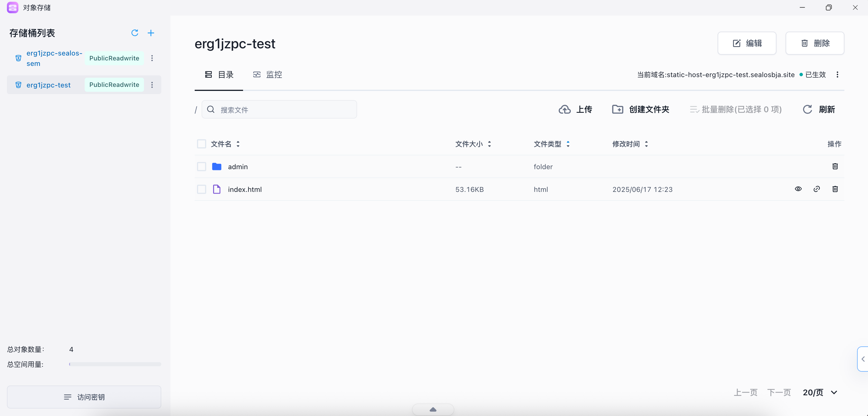
Task: Refresh the file list
Action: (x=819, y=109)
